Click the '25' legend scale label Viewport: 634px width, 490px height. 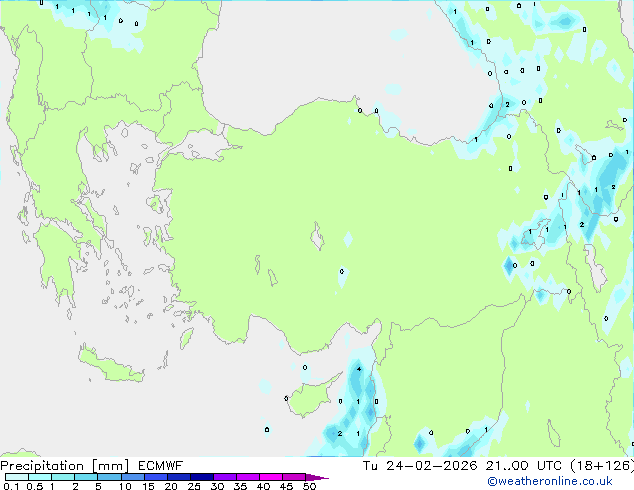point(194,486)
